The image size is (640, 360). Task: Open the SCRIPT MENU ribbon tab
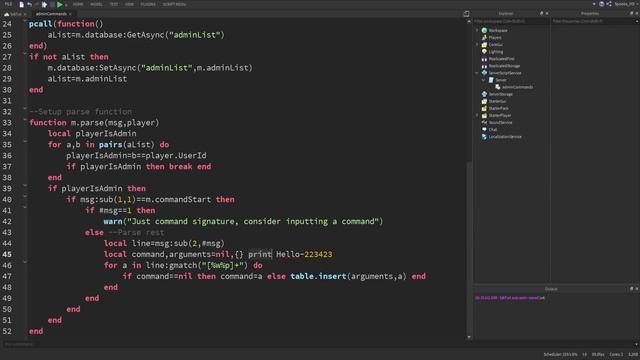click(174, 4)
